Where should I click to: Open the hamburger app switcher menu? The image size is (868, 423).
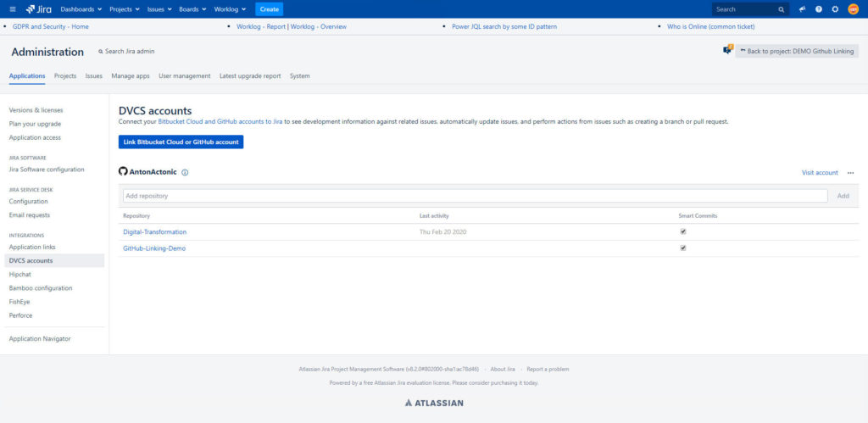click(x=12, y=9)
